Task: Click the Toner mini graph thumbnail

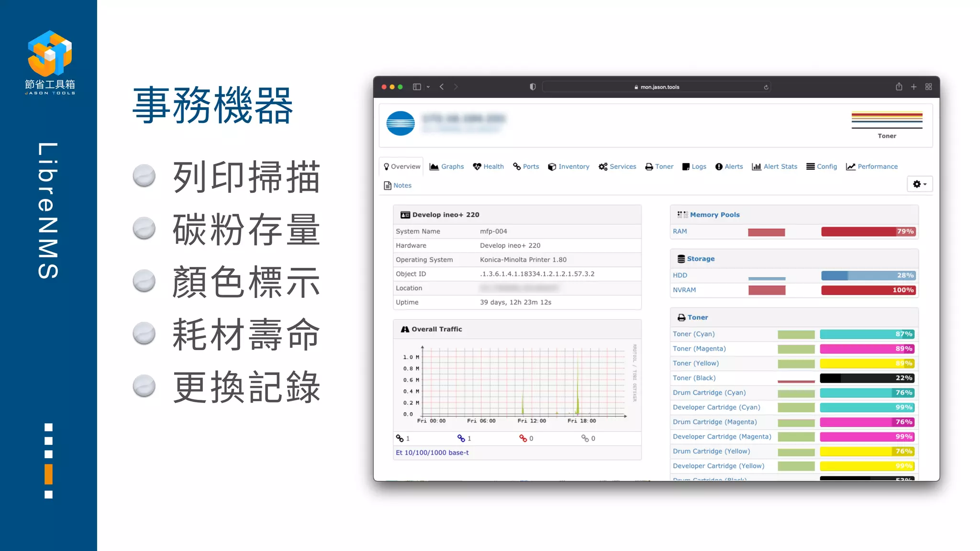Action: pos(887,121)
